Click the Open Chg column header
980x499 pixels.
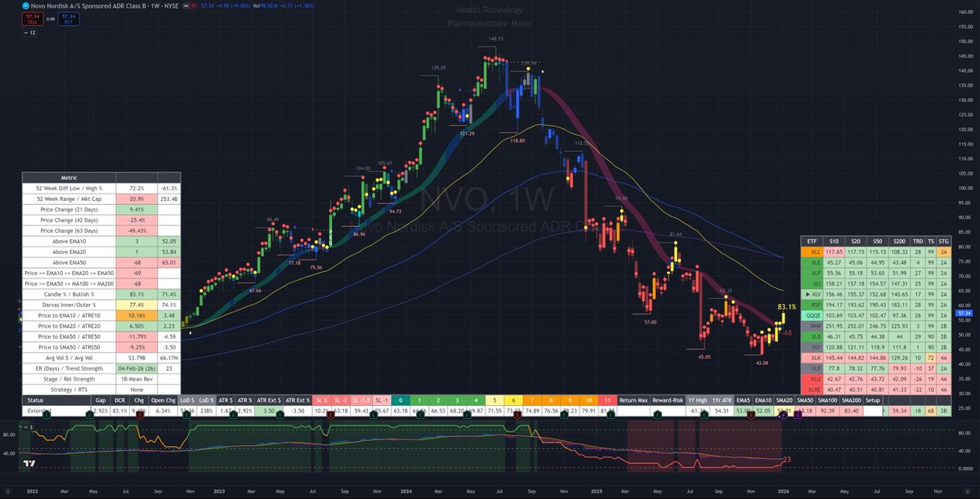tap(163, 399)
